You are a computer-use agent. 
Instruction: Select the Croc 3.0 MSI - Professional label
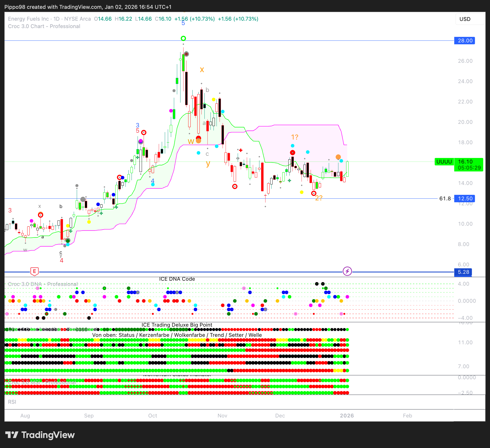coord(42,383)
